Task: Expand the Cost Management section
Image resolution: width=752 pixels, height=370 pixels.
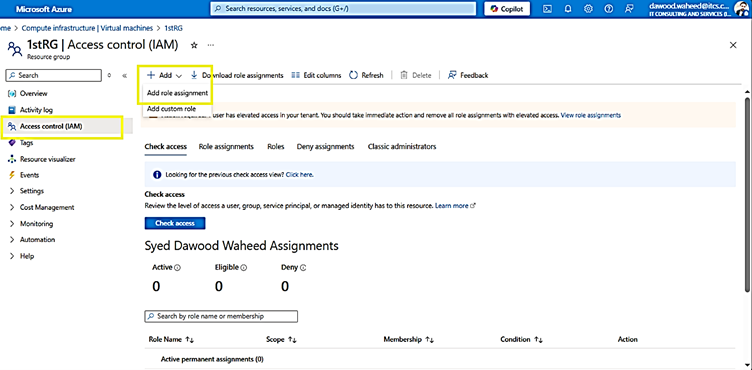Action: coord(47,207)
